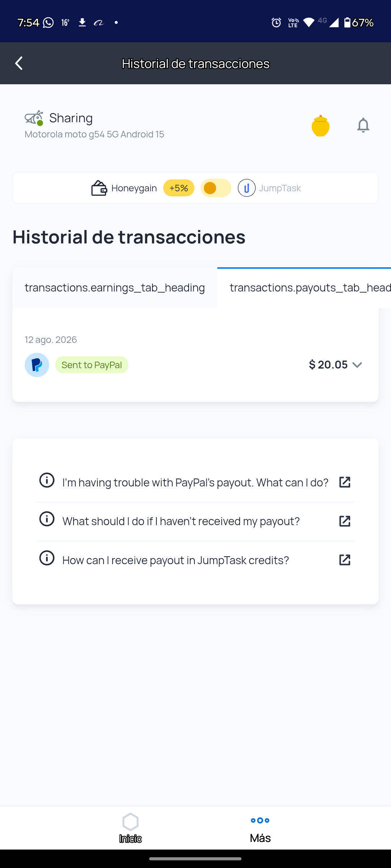Open Más in bottom navigation
This screenshot has width=391, height=868.
(x=260, y=828)
